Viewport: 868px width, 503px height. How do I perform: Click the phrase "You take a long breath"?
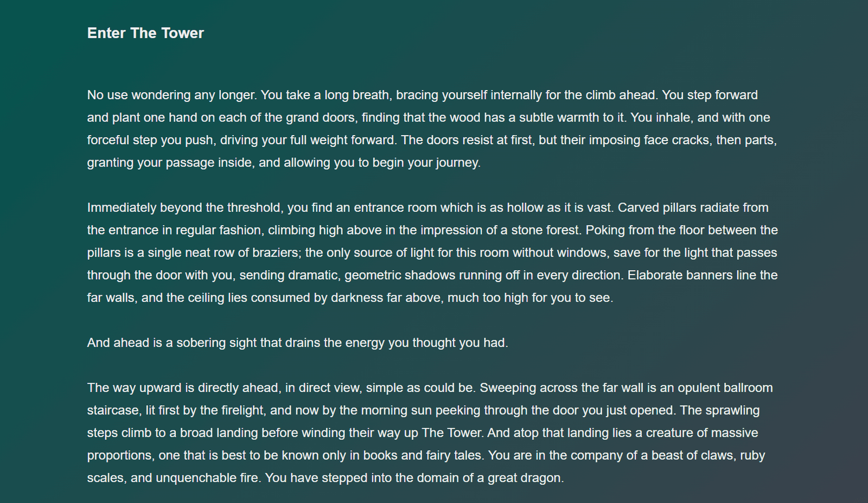tap(325, 95)
